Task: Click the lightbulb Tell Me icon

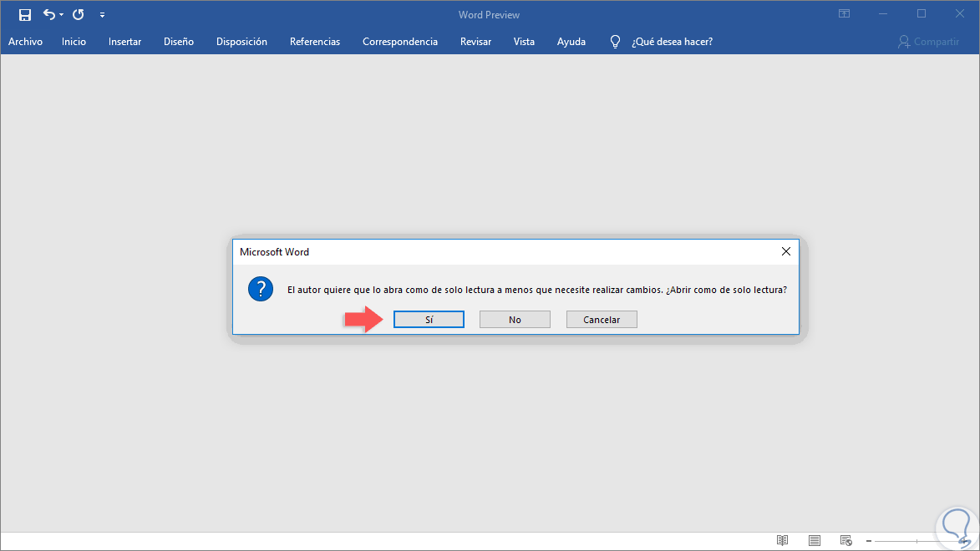Action: (x=615, y=41)
